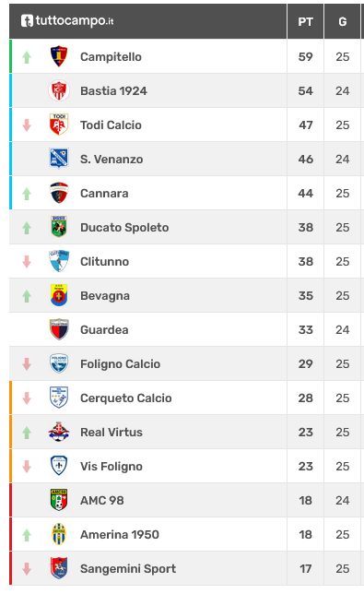Screen dimensions: 364x594
Task: Click red down arrow beside Clitunno
Action: (27, 261)
